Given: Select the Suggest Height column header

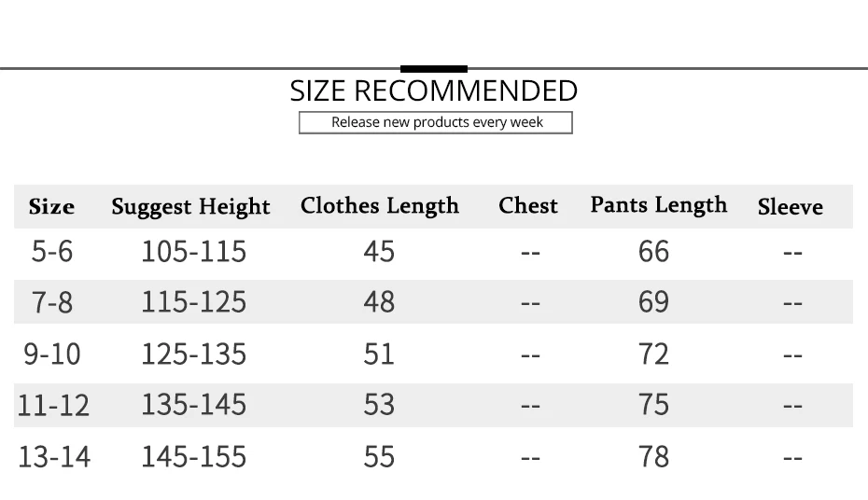Looking at the screenshot, I should [x=190, y=207].
